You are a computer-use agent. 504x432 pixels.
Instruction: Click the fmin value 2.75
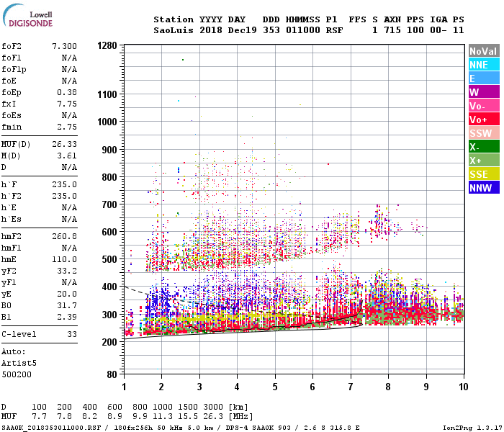pyautogui.click(x=67, y=127)
